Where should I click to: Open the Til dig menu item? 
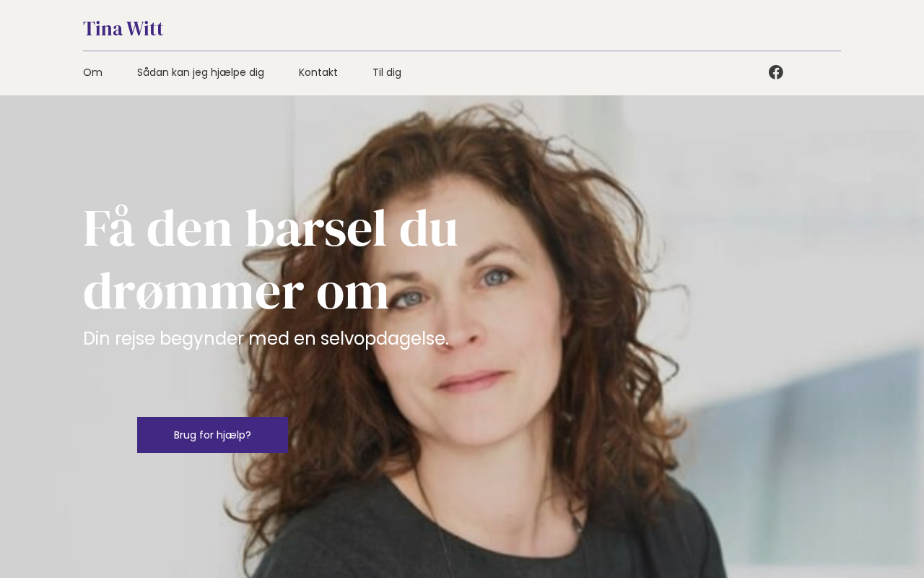[387, 72]
